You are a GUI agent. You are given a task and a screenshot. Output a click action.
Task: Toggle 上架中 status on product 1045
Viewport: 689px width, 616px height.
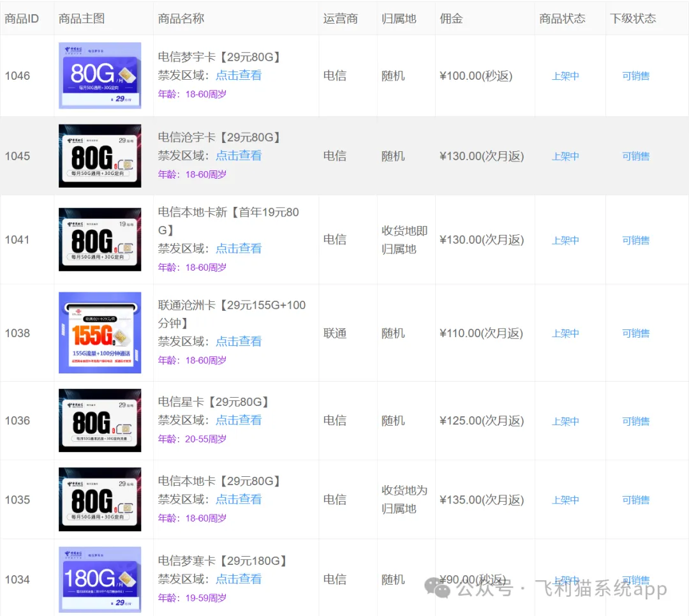[x=565, y=156]
